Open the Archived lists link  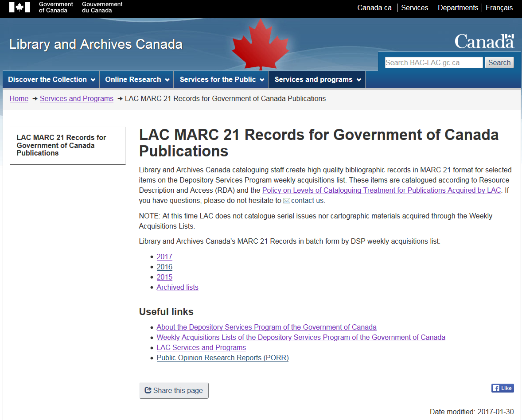point(177,288)
